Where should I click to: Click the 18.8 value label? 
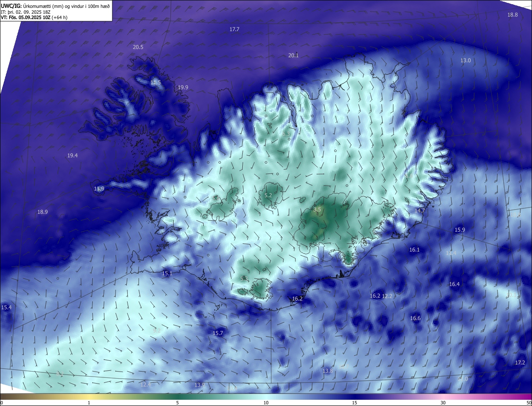[x=512, y=15]
